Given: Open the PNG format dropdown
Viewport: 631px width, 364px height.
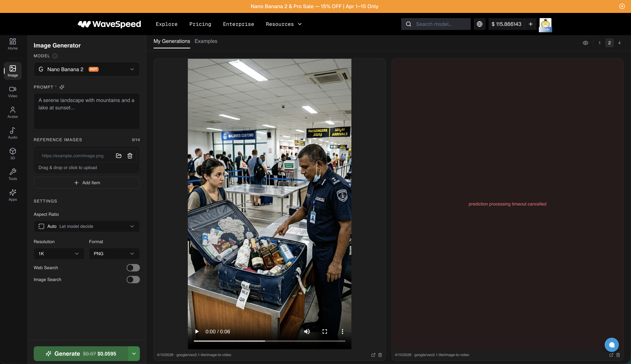Looking at the screenshot, I should click(x=114, y=253).
